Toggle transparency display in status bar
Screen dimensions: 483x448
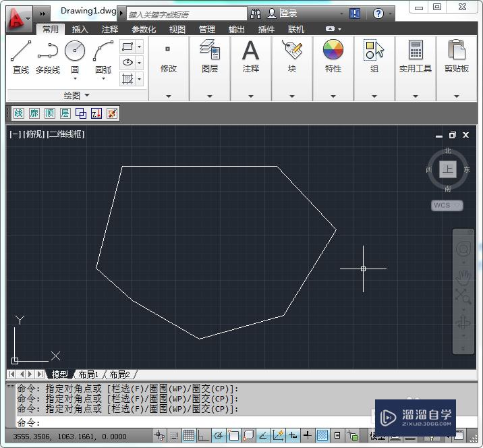322,435
